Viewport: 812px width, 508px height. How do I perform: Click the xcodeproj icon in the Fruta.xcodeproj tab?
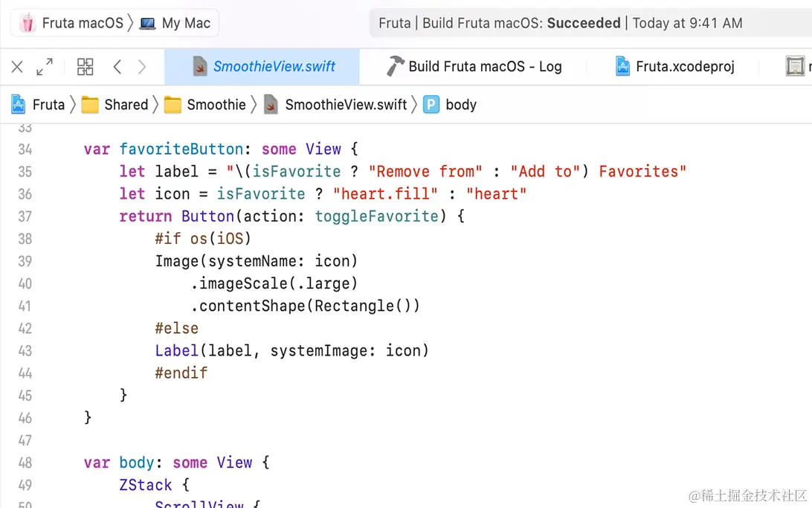pyautogui.click(x=622, y=66)
